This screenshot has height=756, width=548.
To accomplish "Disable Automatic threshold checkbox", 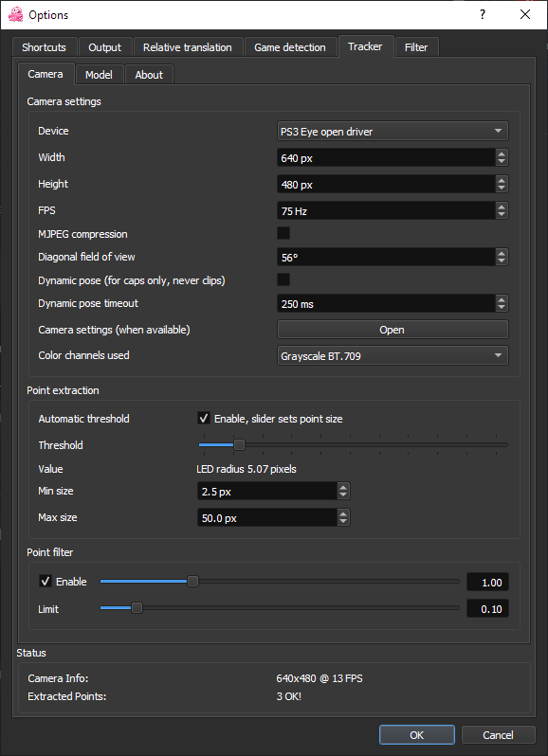I will pyautogui.click(x=204, y=418).
